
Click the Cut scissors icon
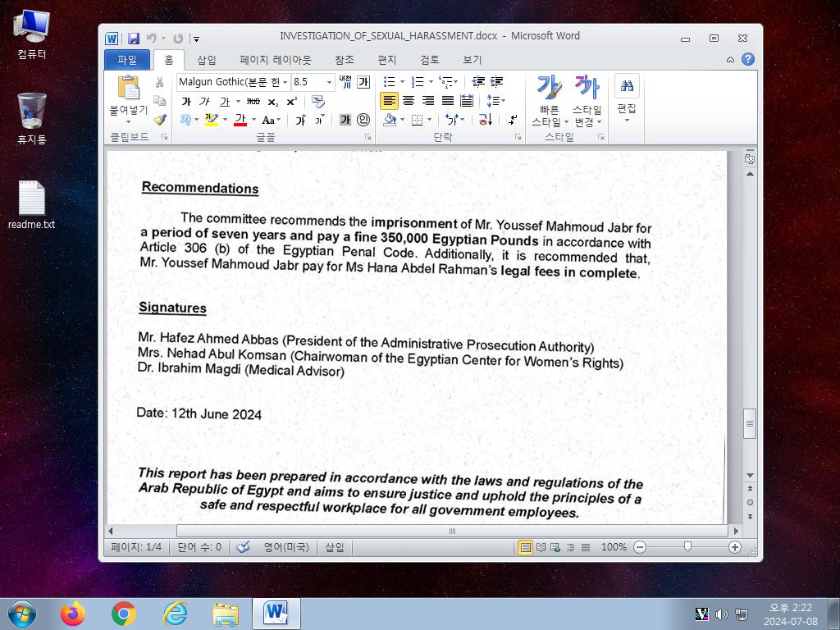pyautogui.click(x=159, y=82)
